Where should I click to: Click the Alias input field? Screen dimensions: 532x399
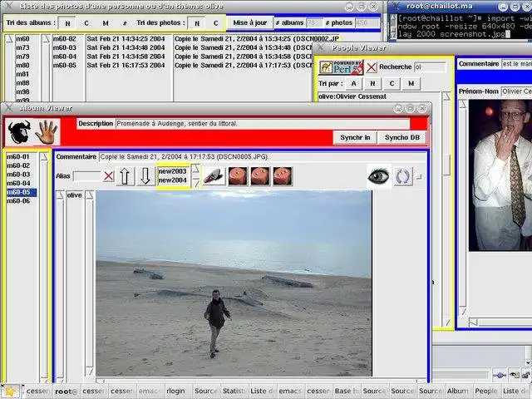click(86, 176)
